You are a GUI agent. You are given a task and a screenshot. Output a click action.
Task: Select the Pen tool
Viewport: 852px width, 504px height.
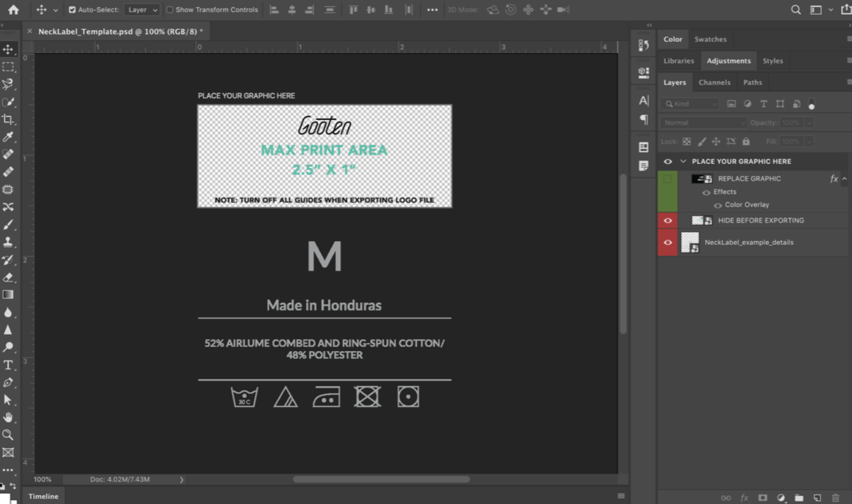[8, 383]
